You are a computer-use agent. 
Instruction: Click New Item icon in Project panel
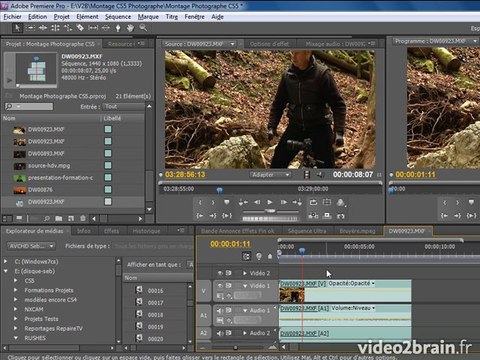click(x=71, y=219)
